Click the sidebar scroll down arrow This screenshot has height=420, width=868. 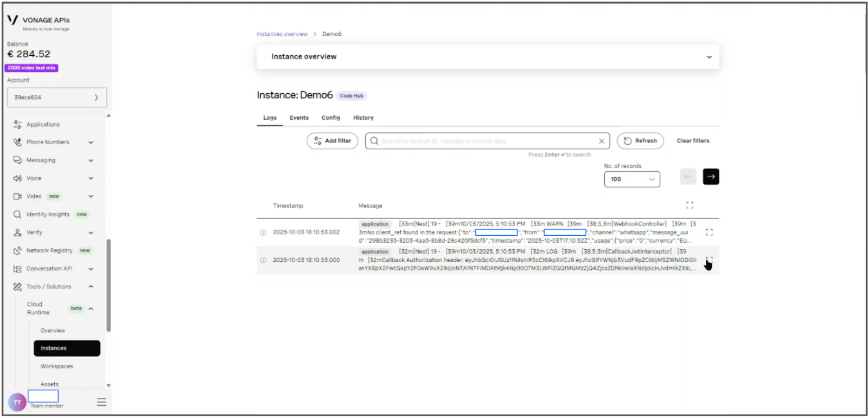(108, 385)
